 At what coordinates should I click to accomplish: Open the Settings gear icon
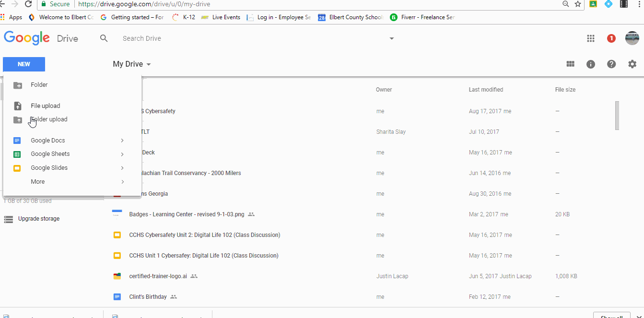632,64
